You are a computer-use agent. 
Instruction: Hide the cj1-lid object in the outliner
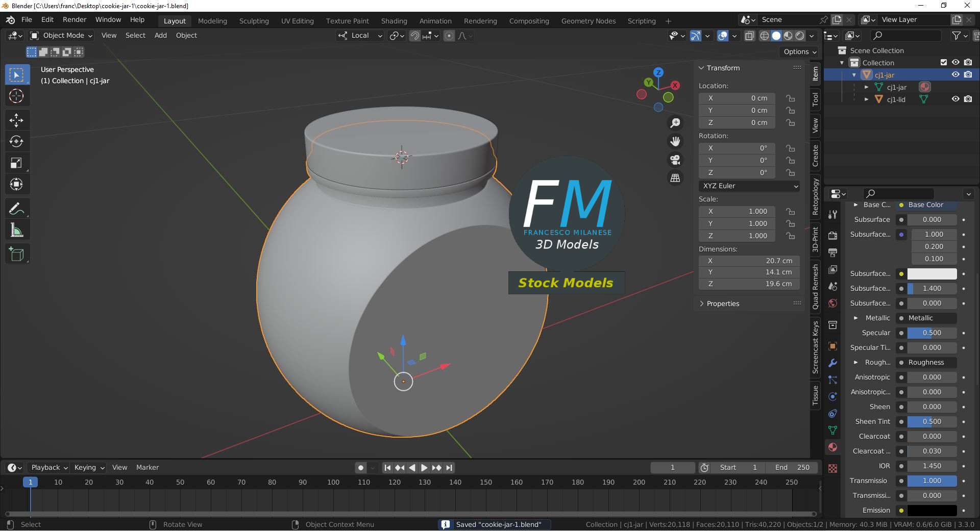pyautogui.click(x=955, y=99)
